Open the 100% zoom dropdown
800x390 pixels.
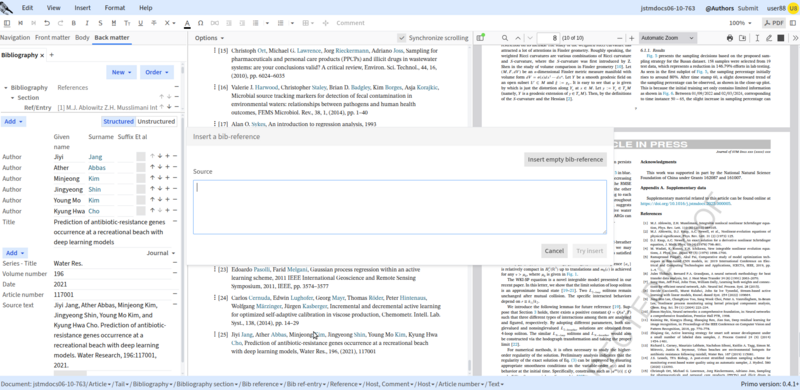pos(740,23)
